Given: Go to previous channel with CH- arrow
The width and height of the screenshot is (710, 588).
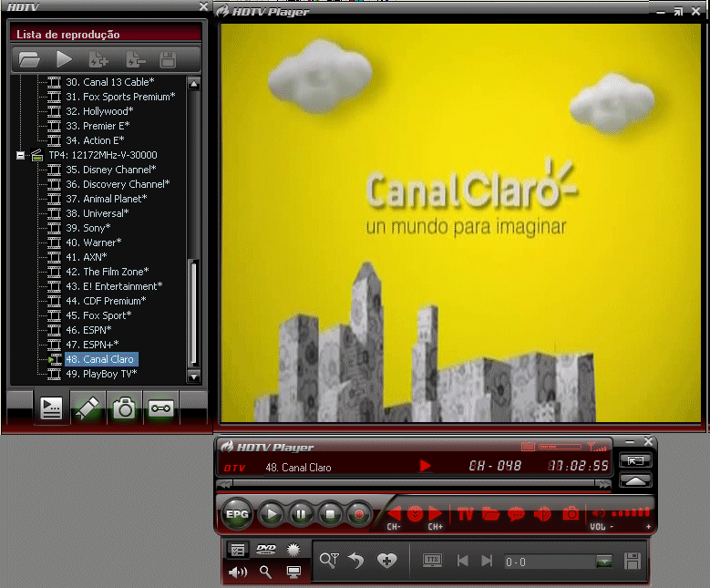Looking at the screenshot, I should (395, 513).
